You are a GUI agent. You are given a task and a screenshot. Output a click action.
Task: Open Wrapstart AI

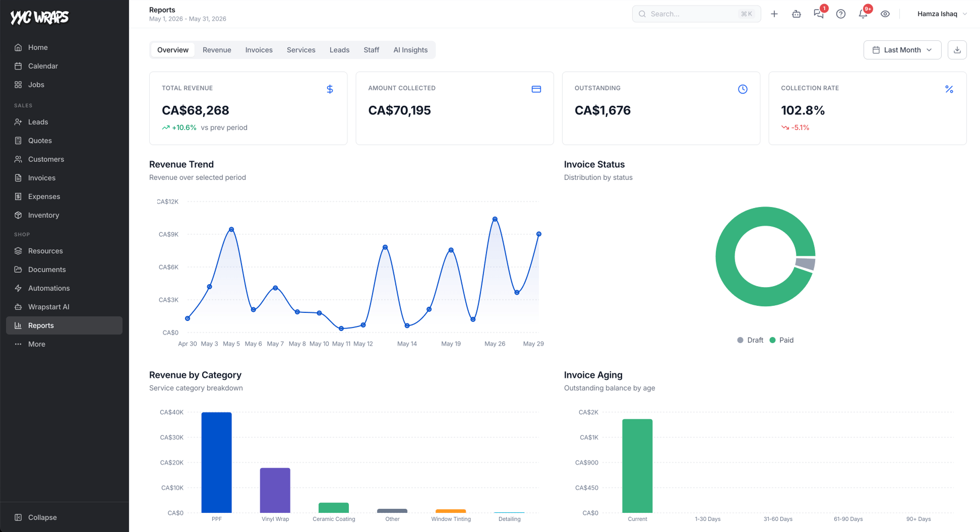coord(64,307)
